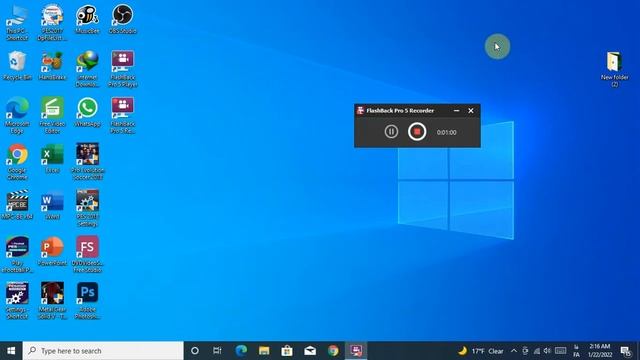Open File Explorer from the taskbar
The height and width of the screenshot is (360, 640).
(x=264, y=351)
